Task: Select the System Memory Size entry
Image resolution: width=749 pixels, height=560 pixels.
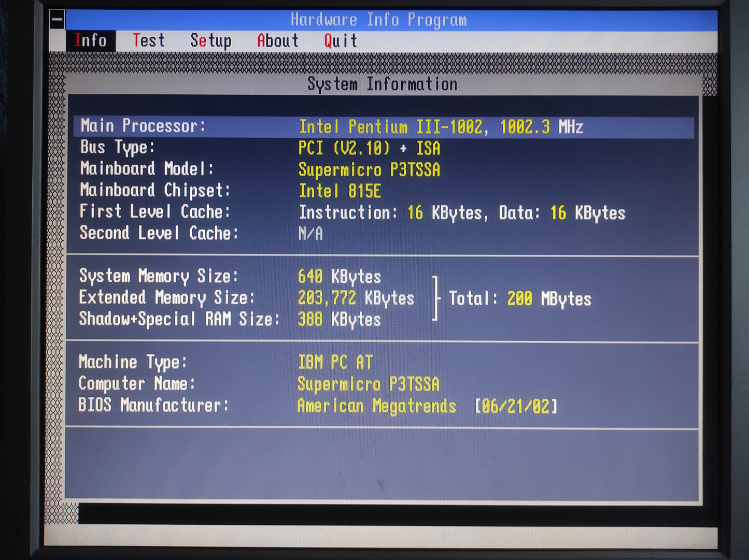Action: pos(233,277)
